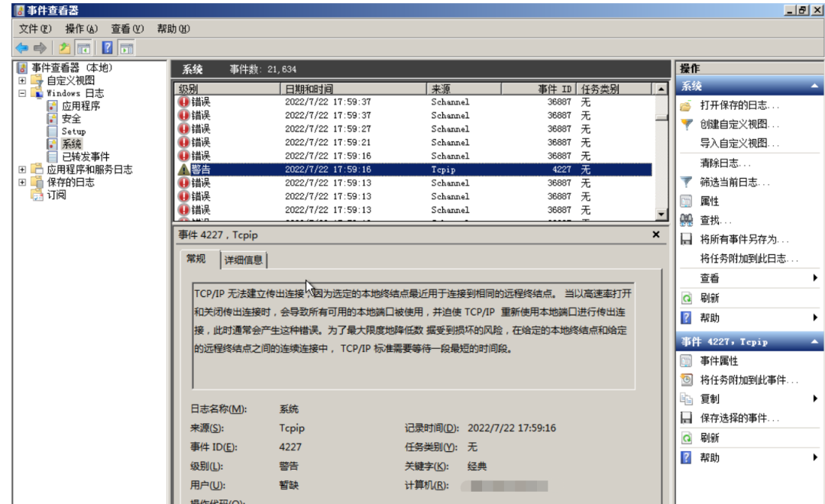825x504 pixels.
Task: Collapse the Windows 日志 tree node
Action: coord(22,93)
